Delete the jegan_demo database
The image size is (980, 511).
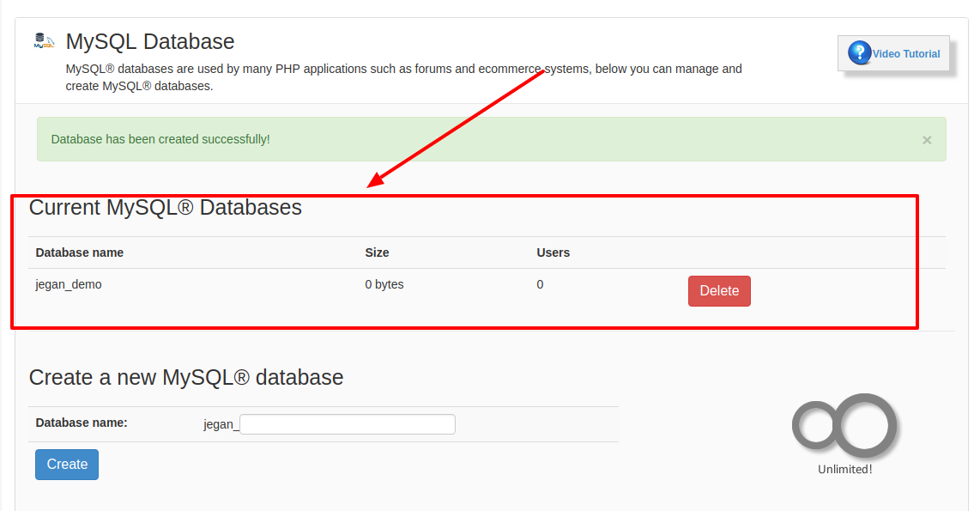(x=719, y=291)
